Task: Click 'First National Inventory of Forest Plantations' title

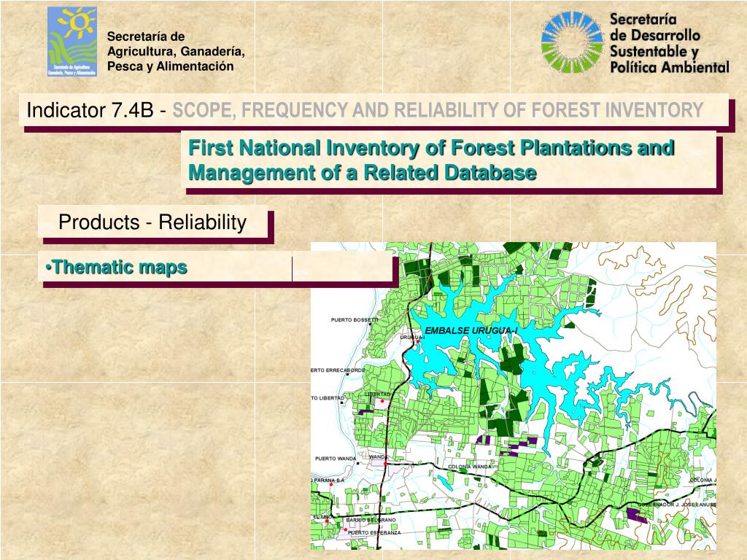Action: point(431,160)
